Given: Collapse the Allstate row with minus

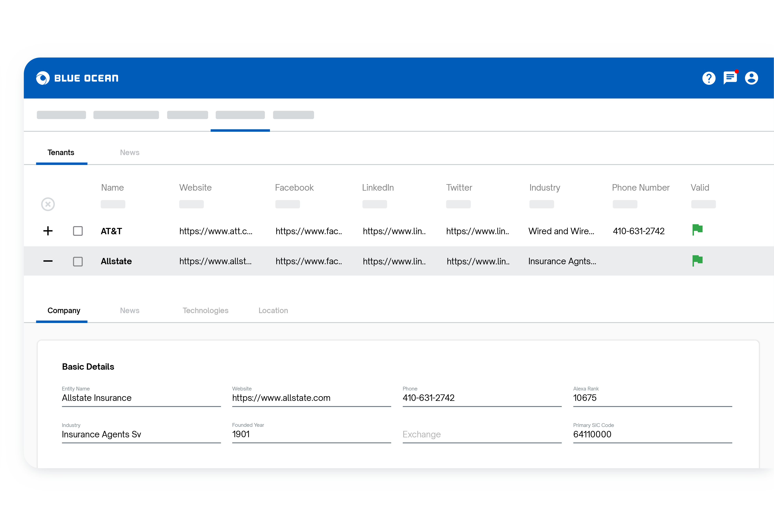Looking at the screenshot, I should 48,261.
